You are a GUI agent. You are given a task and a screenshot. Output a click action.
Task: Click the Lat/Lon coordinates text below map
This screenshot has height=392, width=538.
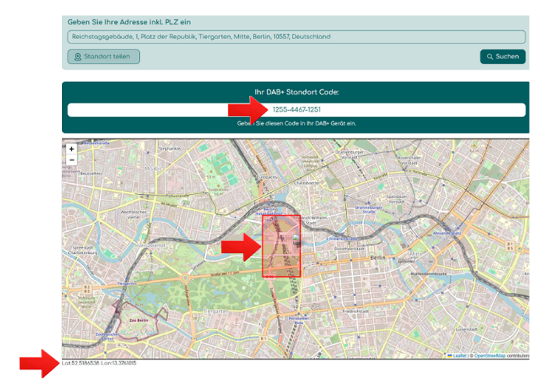[99, 363]
